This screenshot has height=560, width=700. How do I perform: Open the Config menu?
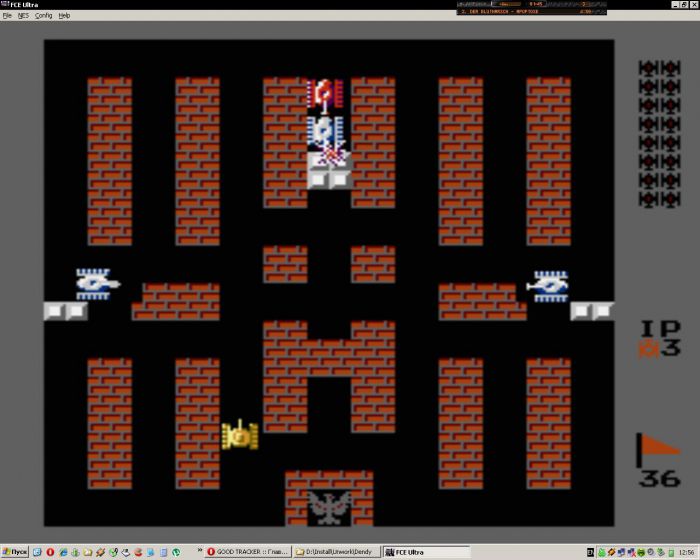click(44, 16)
